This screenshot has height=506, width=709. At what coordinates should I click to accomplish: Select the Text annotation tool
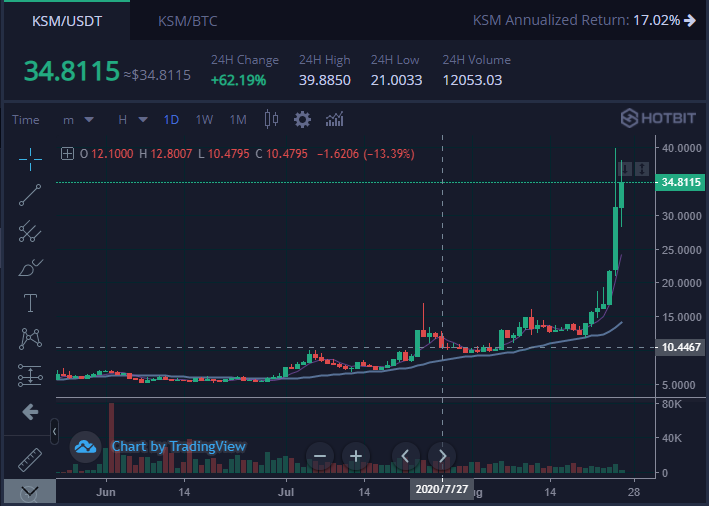pos(30,303)
